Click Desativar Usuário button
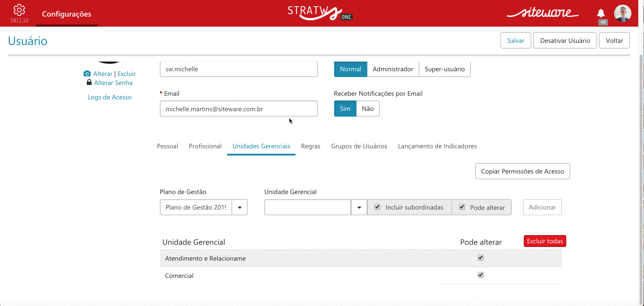The width and height of the screenshot is (644, 306). pos(565,40)
